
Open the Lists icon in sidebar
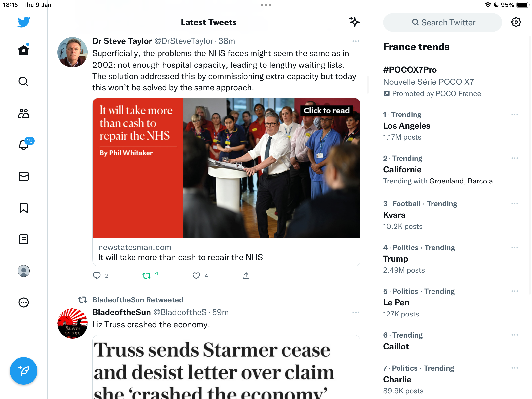click(x=24, y=239)
